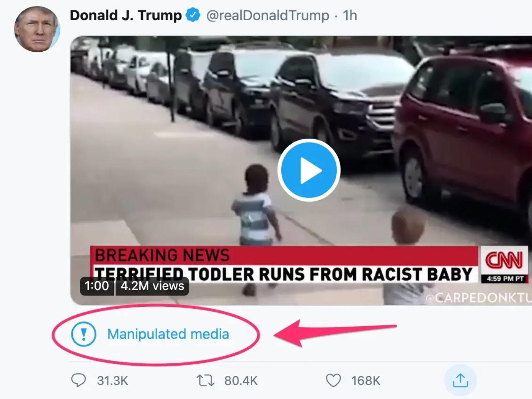
Task: Click the reply speech bubble icon
Action: [x=78, y=380]
